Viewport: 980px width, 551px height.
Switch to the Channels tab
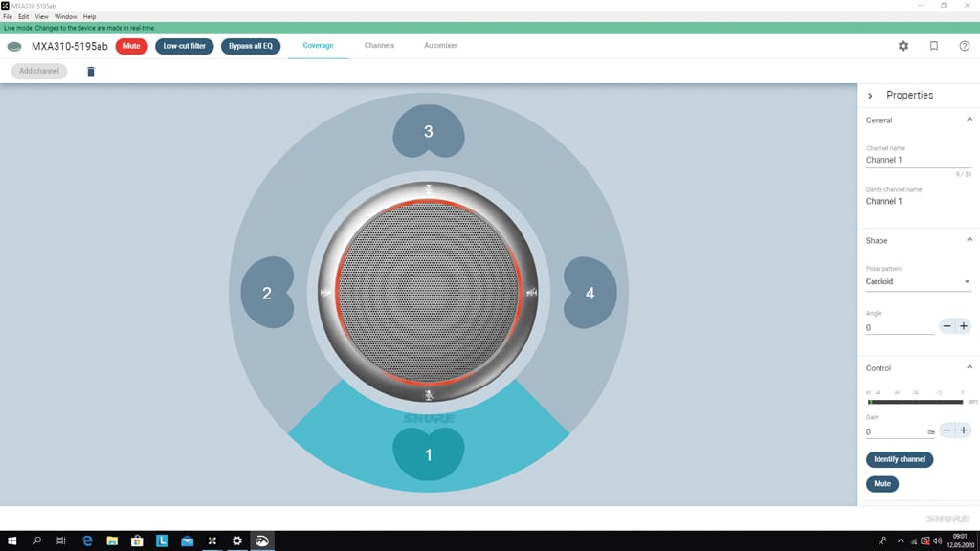[379, 46]
